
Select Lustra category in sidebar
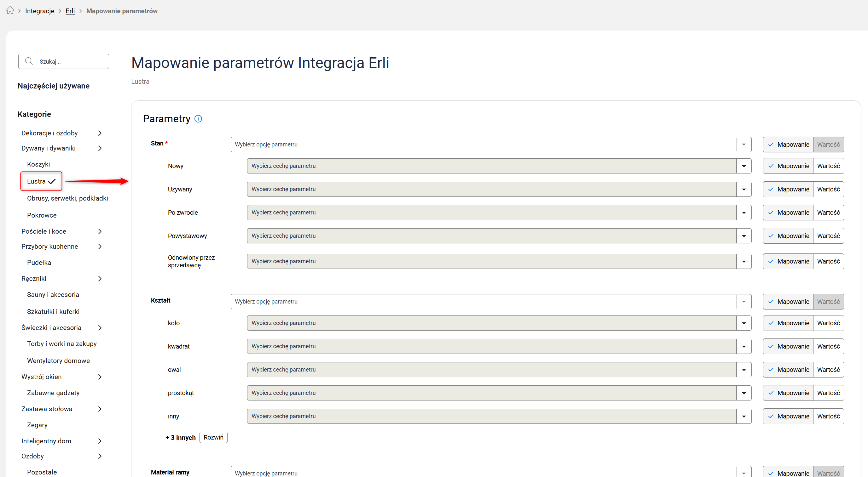click(36, 181)
